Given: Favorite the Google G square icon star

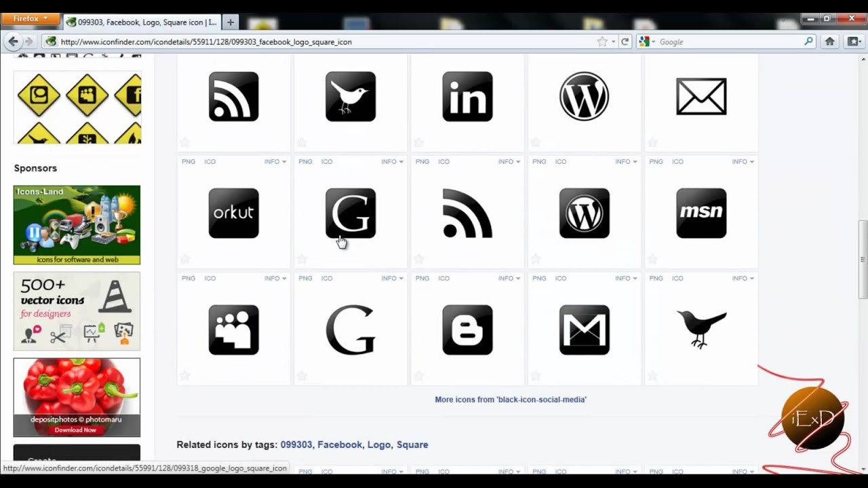Looking at the screenshot, I should (302, 259).
